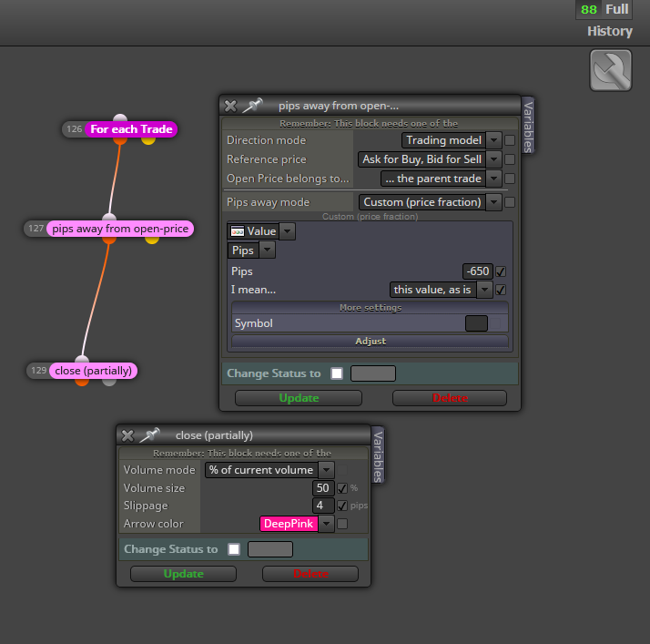Pin the pips away from open panel

click(x=252, y=106)
